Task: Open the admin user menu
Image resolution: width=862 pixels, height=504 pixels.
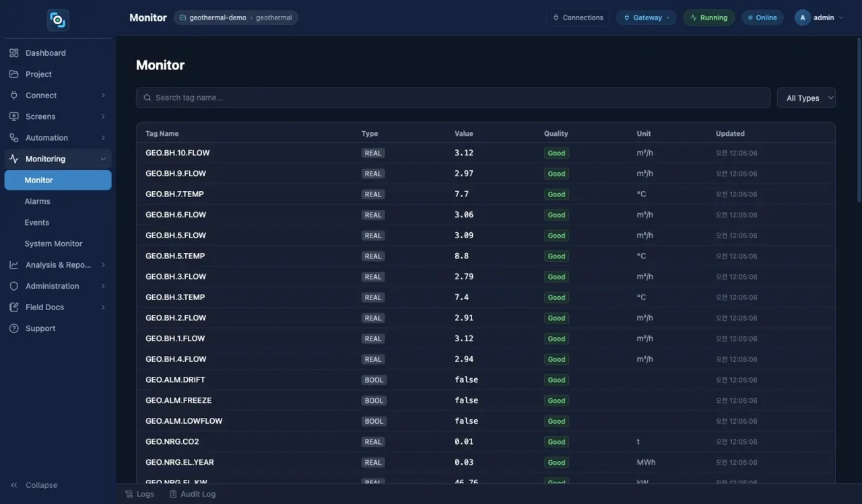Action: (818, 18)
